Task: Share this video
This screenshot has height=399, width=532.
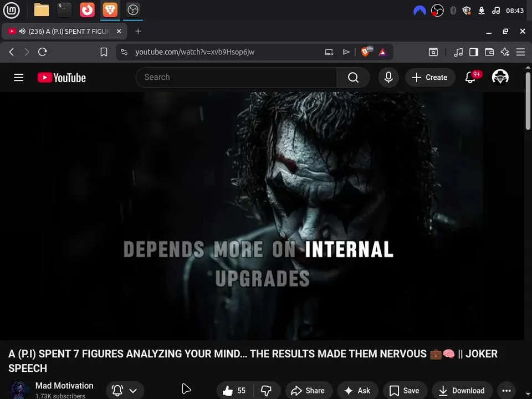Action: [x=308, y=391]
